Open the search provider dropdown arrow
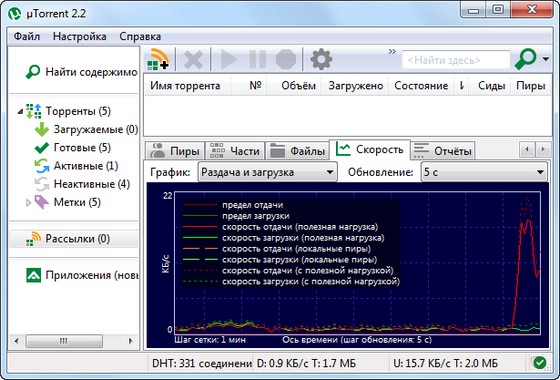Image resolution: width=560 pixels, height=380 pixels. tap(546, 59)
